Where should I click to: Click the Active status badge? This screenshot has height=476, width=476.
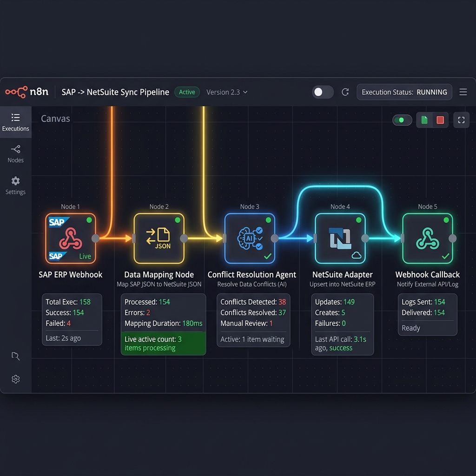click(187, 92)
